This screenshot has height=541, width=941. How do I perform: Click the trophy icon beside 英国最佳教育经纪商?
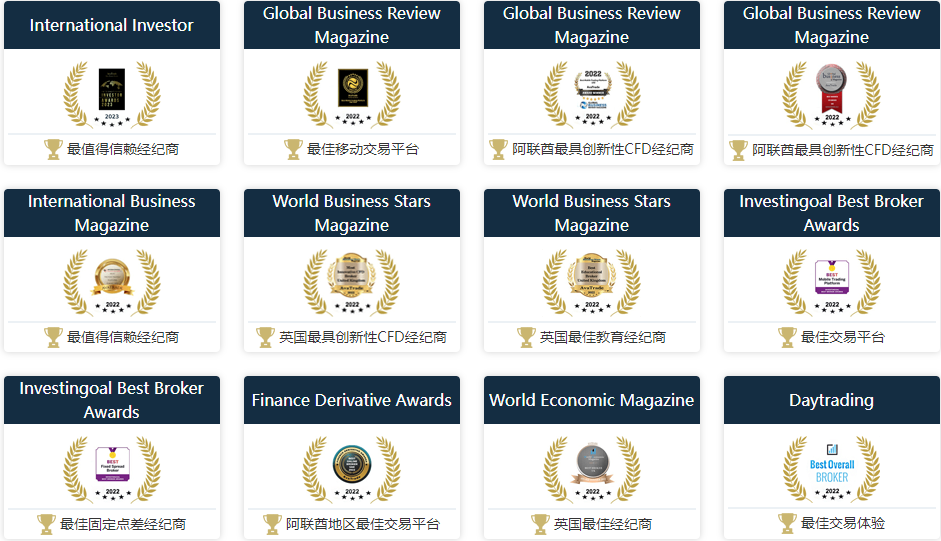pyautogui.click(x=526, y=337)
